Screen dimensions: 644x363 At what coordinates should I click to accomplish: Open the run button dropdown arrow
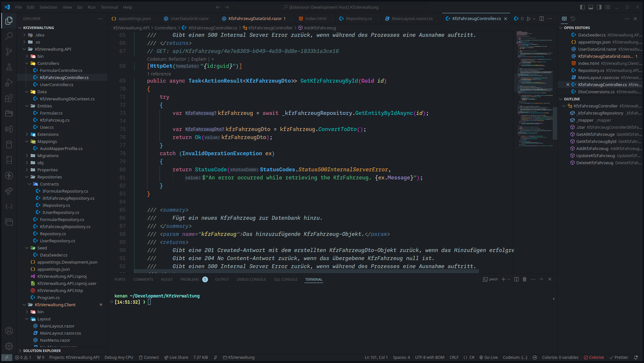534,19
